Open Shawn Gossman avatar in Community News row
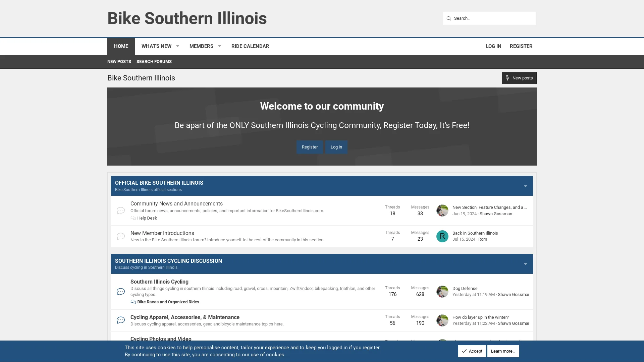The image size is (644, 362). [x=442, y=210]
